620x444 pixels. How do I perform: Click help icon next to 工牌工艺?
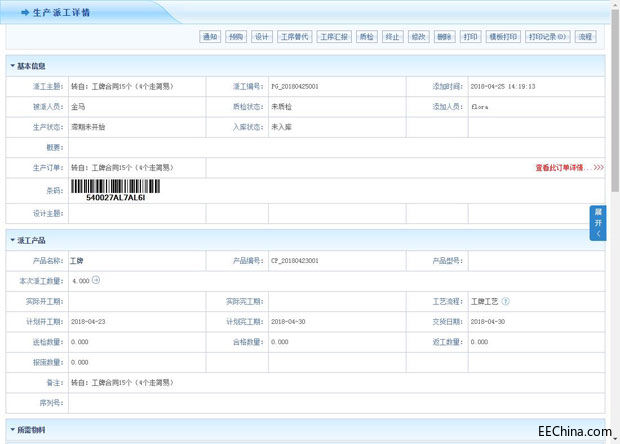505,301
